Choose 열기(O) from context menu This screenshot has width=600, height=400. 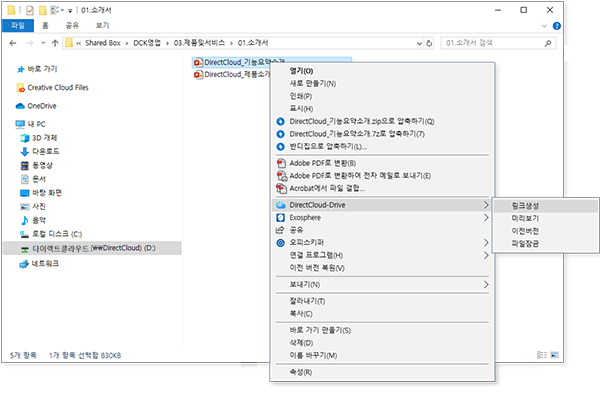383,71
